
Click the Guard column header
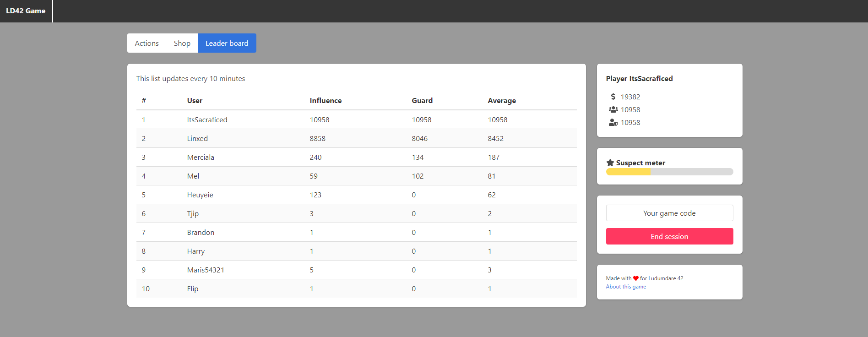click(422, 101)
